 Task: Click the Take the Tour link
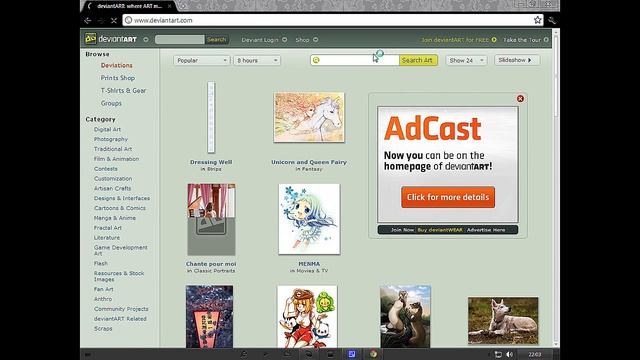point(525,40)
